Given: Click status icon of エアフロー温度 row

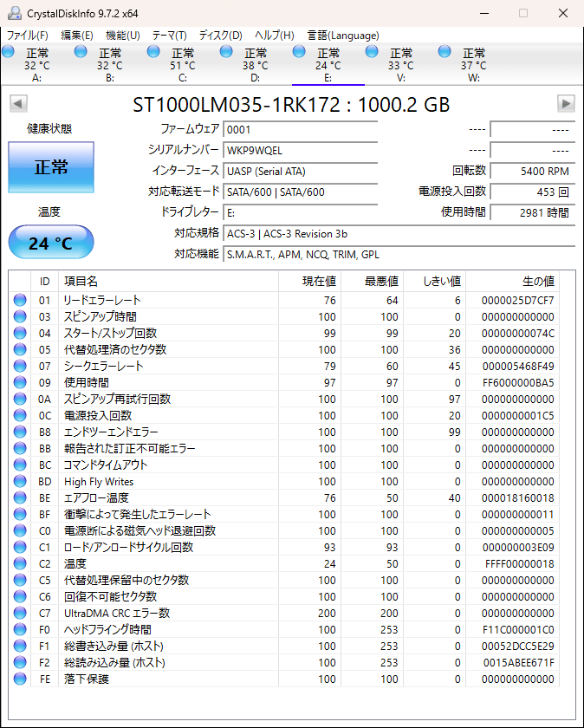Looking at the screenshot, I should coord(20,498).
